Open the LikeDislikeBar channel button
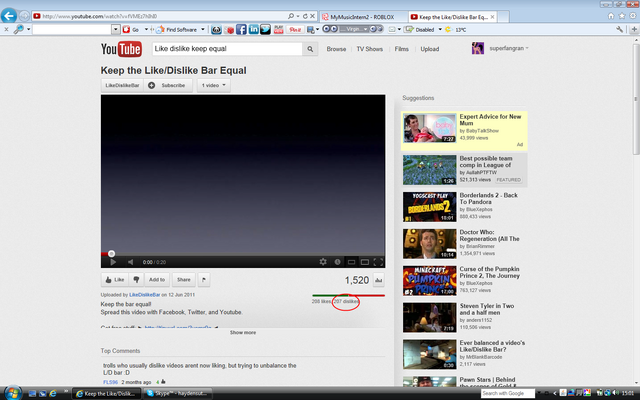This screenshot has height=400, width=640. (x=122, y=85)
